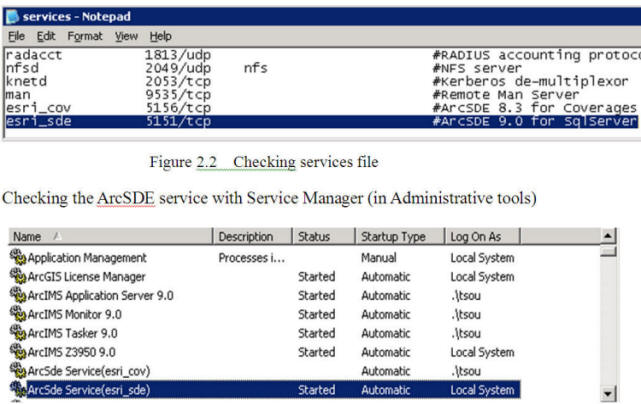Click the Log On As column header

[483, 237]
